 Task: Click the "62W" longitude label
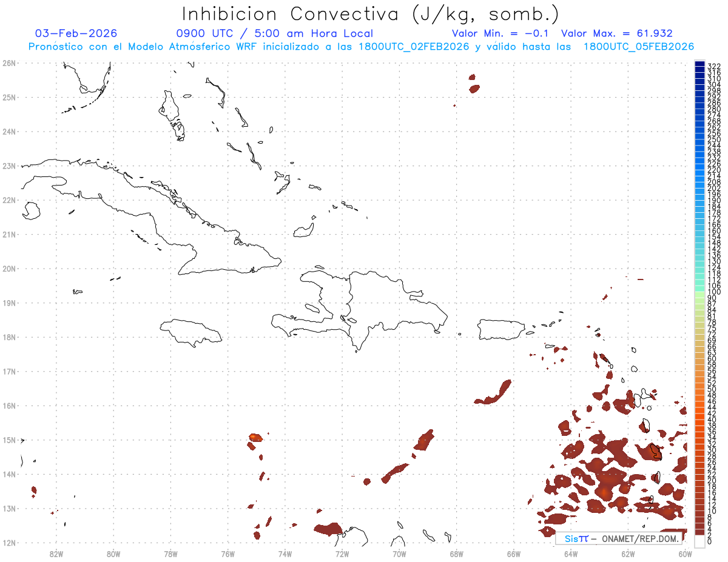[628, 553]
